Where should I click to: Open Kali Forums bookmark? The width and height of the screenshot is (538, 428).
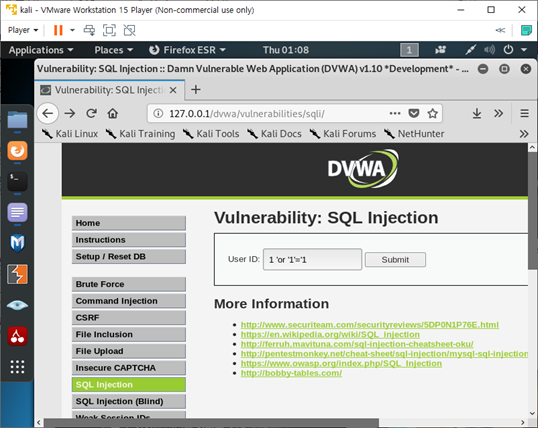point(343,134)
